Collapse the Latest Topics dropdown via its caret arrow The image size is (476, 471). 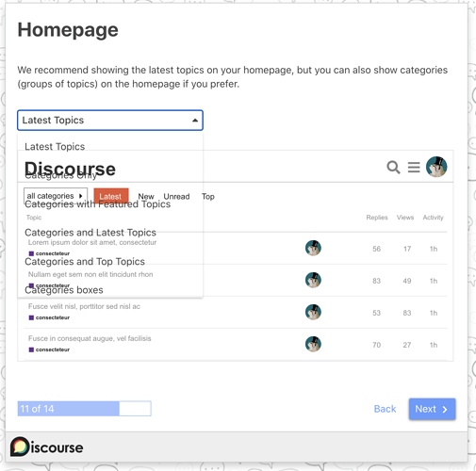(x=195, y=121)
